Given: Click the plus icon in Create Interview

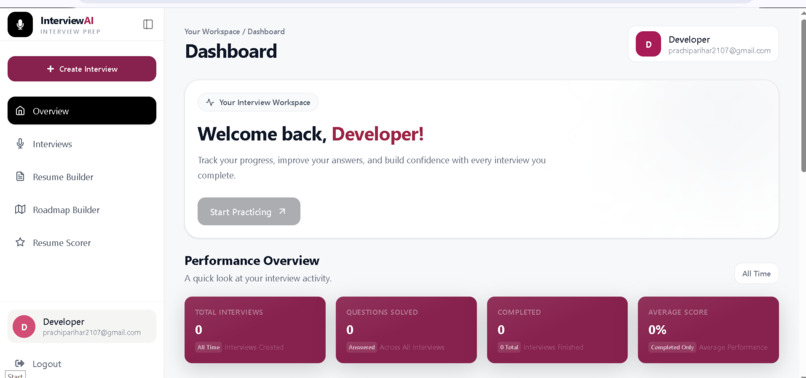Looking at the screenshot, I should (50, 69).
